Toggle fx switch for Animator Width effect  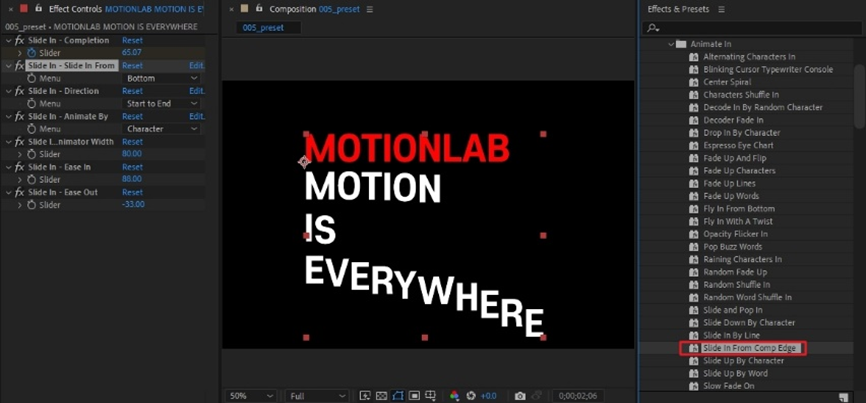[19, 142]
